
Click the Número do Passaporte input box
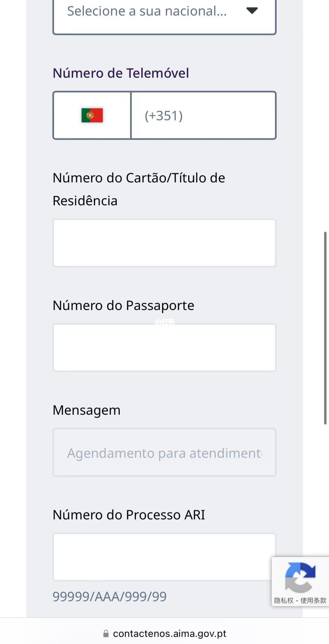[164, 347]
